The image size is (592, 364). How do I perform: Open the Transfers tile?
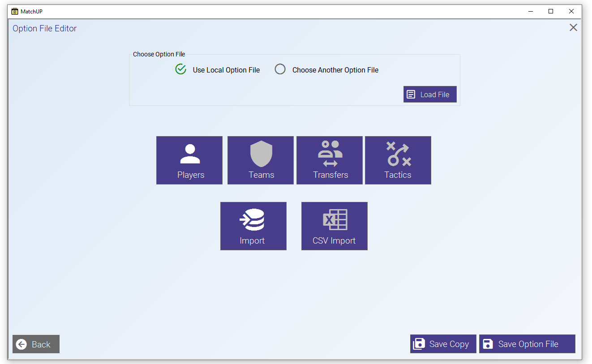(x=330, y=160)
